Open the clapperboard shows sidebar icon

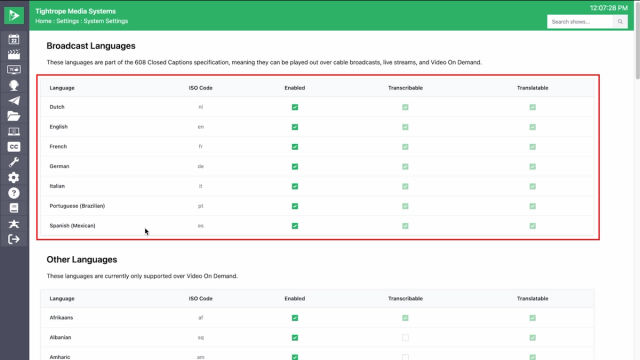click(x=14, y=55)
